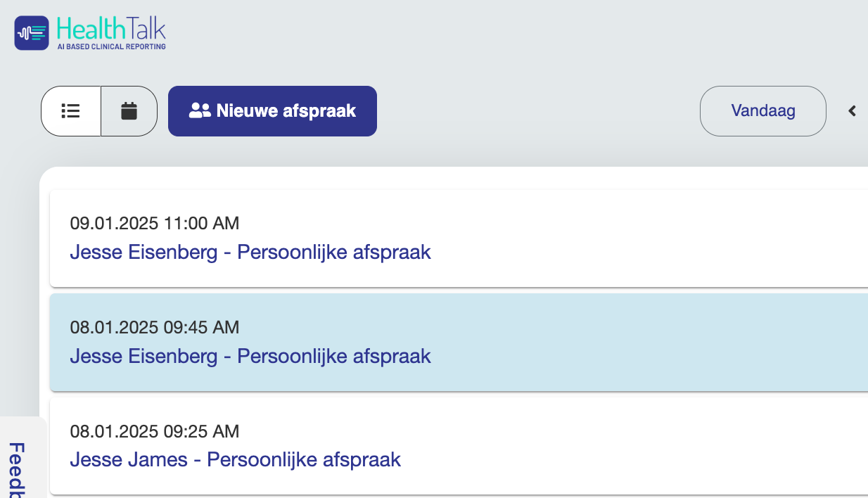Open Jesse Eisenberg appointment link on 09.01.2025

(x=250, y=252)
